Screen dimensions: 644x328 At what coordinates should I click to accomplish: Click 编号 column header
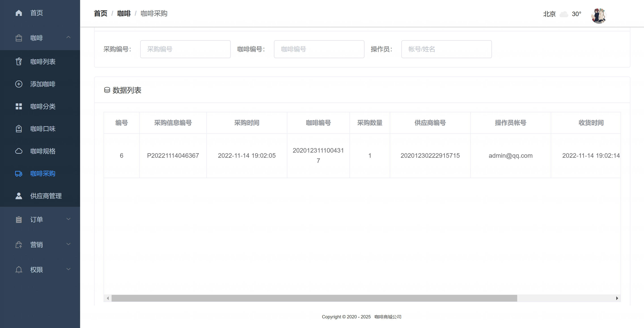point(121,123)
